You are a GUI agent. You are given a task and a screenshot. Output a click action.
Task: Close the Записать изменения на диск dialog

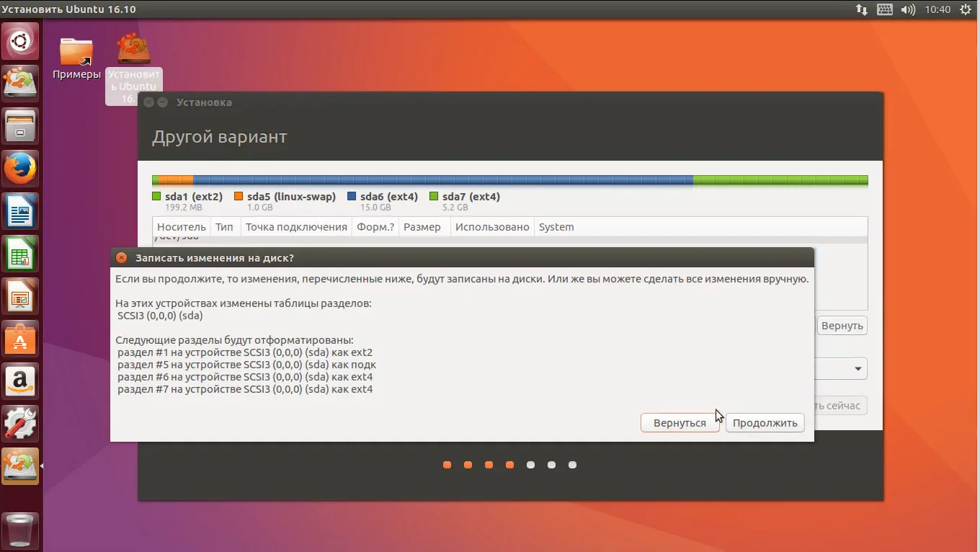(x=121, y=257)
